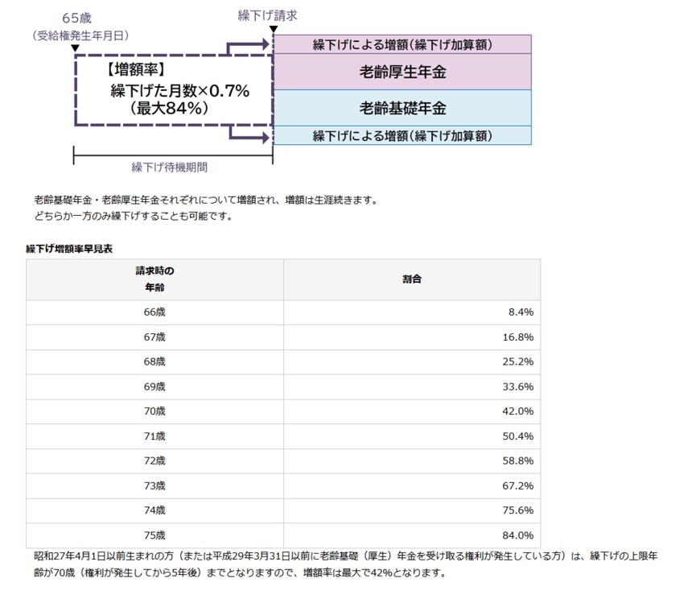Click the 65歳（受給権発生年月日） label
Viewport: 700px width, 591px height.
[77, 24]
